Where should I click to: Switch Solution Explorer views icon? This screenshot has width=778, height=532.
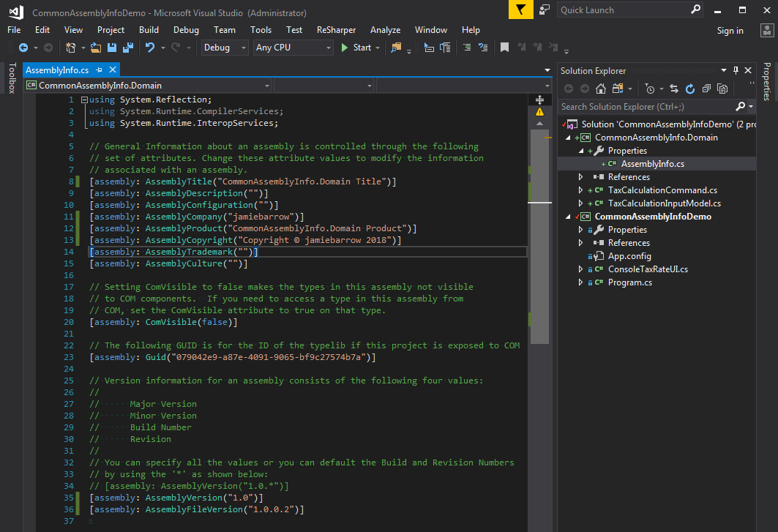click(x=618, y=89)
